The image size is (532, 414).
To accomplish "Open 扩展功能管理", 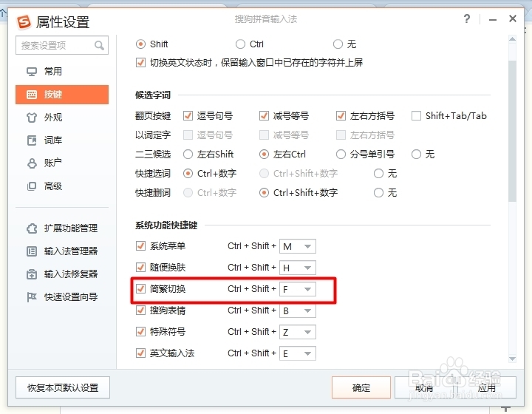I will [x=62, y=228].
